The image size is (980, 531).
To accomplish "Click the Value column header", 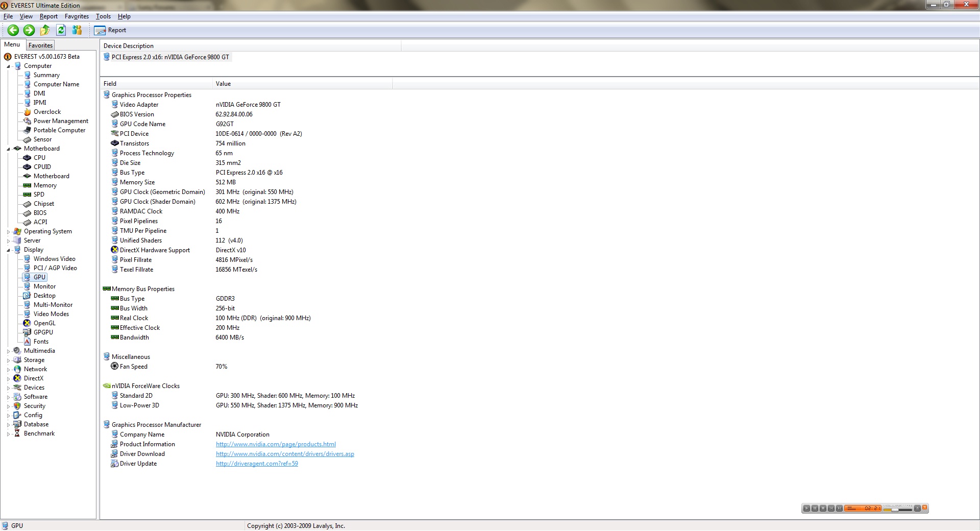I will pyautogui.click(x=223, y=84).
